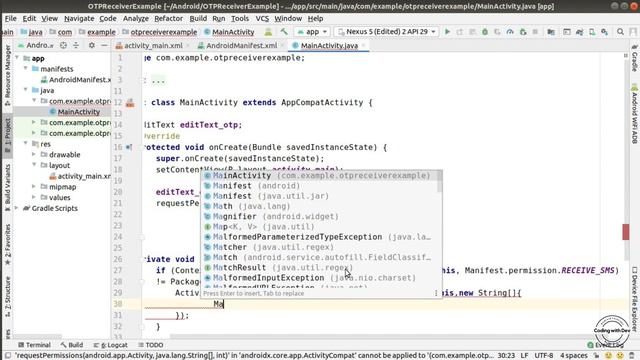Open the Nexus 5 device selector dropdown
Viewport: 640px width, 360px height.
pos(387,31)
